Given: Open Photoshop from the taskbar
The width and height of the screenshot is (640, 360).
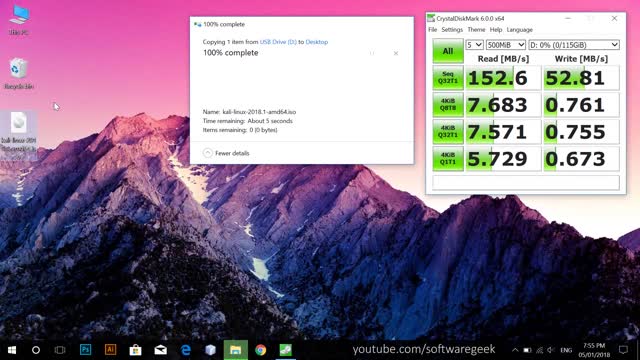Looking at the screenshot, I should (85, 350).
